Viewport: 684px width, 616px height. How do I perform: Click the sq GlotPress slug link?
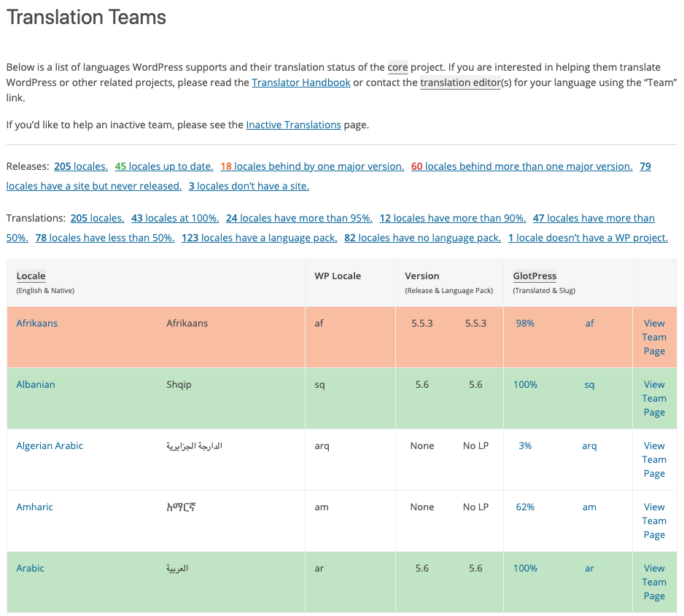[589, 384]
